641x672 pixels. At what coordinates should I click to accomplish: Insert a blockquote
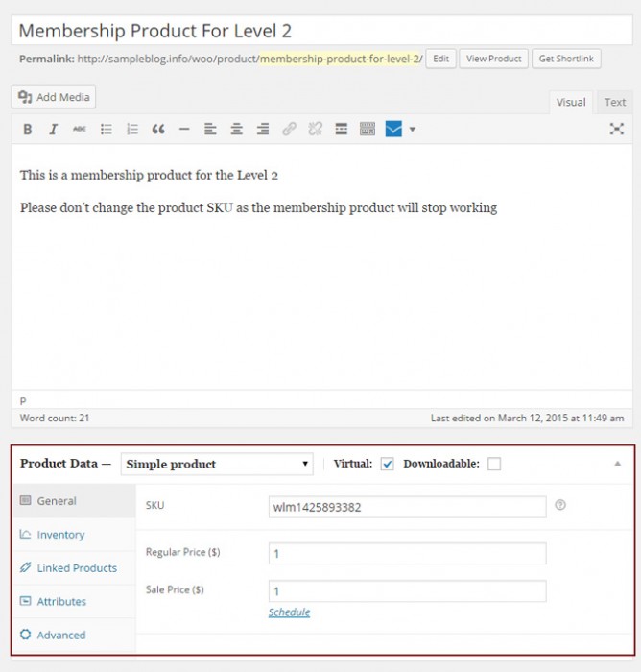(x=158, y=129)
